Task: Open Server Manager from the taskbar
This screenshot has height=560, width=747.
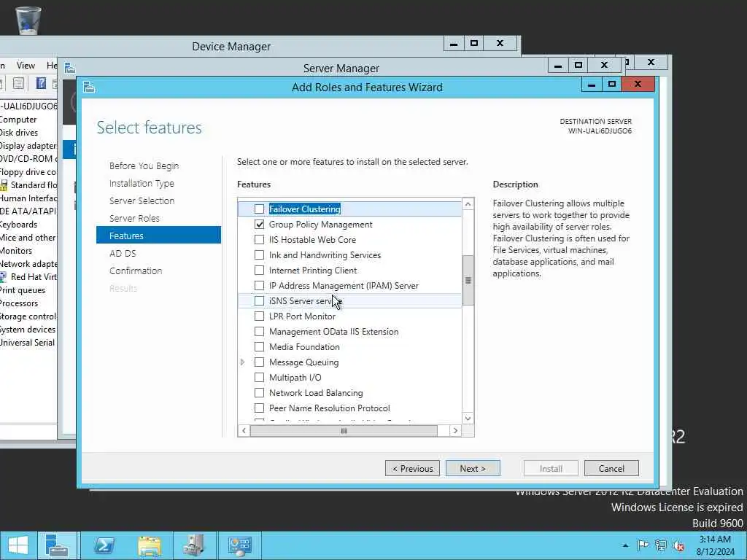Action: pos(57,545)
